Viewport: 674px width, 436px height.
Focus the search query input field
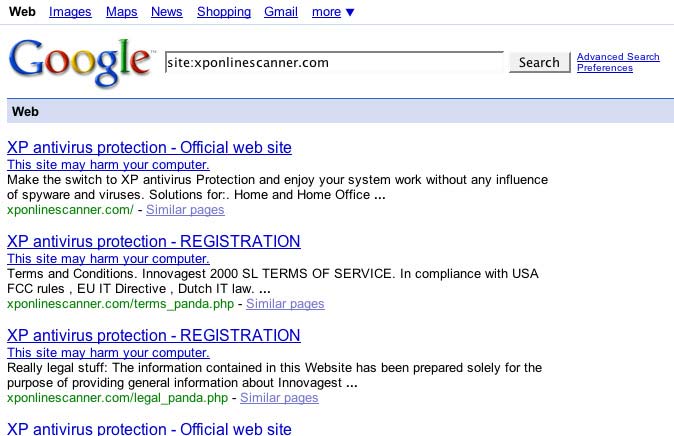point(334,62)
